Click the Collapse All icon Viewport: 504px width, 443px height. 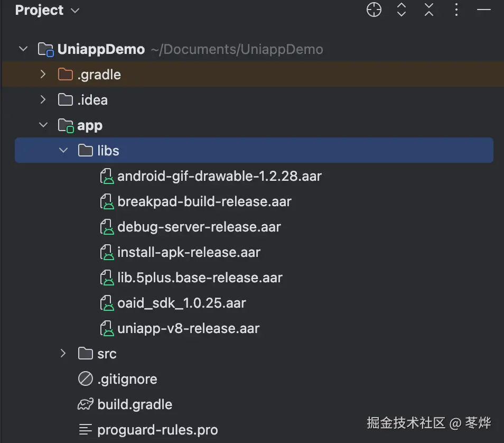429,10
